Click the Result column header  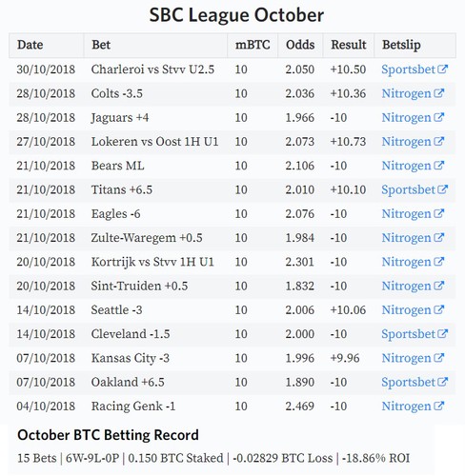(349, 45)
